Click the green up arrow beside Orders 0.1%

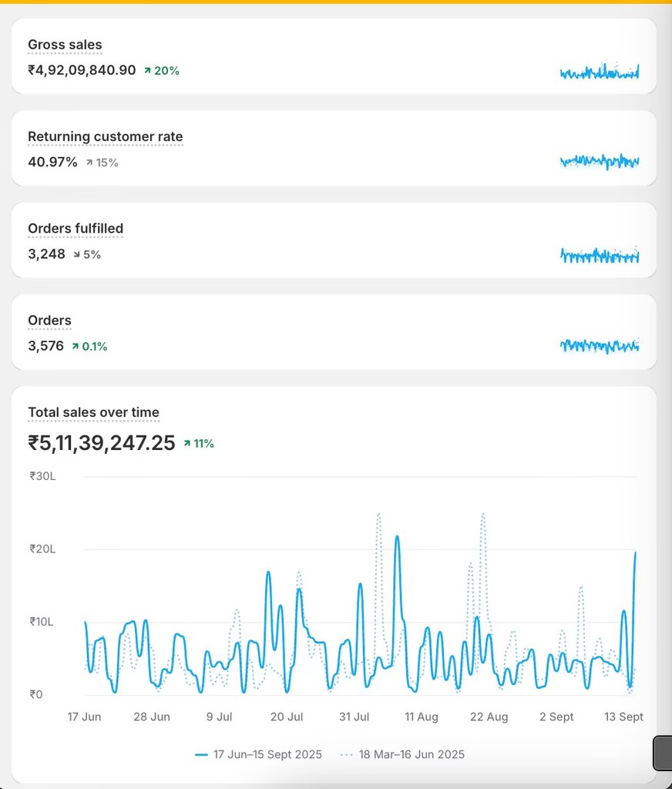75,347
